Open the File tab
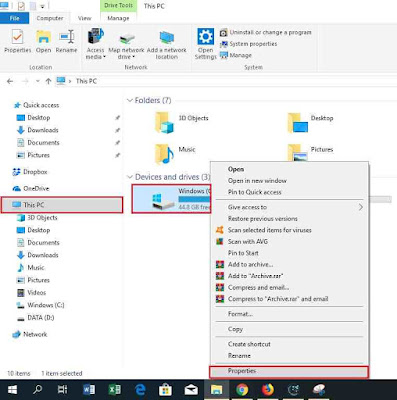397x400 pixels. point(14,18)
